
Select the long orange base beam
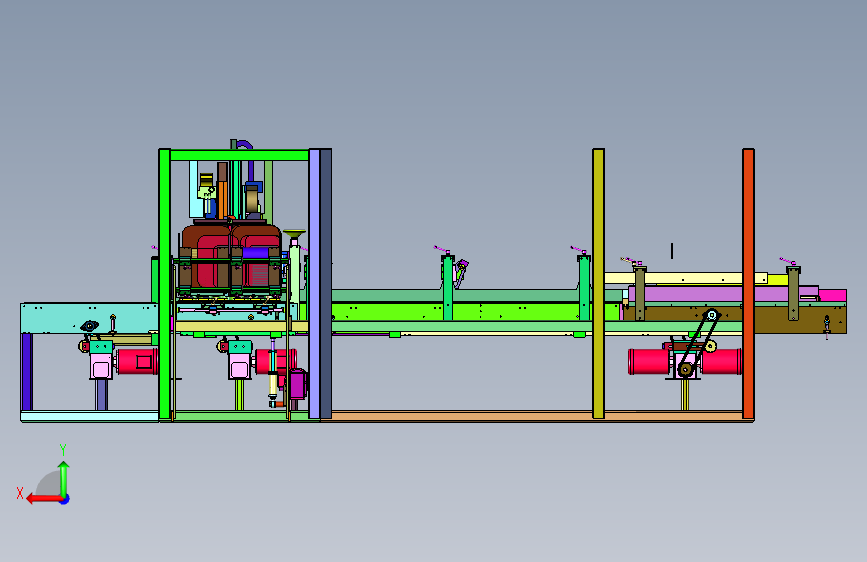(536, 415)
